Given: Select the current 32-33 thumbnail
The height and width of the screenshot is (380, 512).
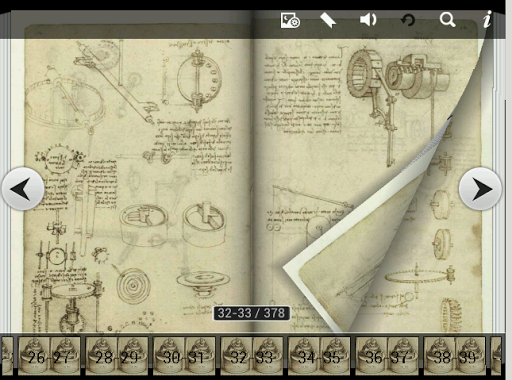Looking at the screenshot, I should pyautogui.click(x=252, y=356).
